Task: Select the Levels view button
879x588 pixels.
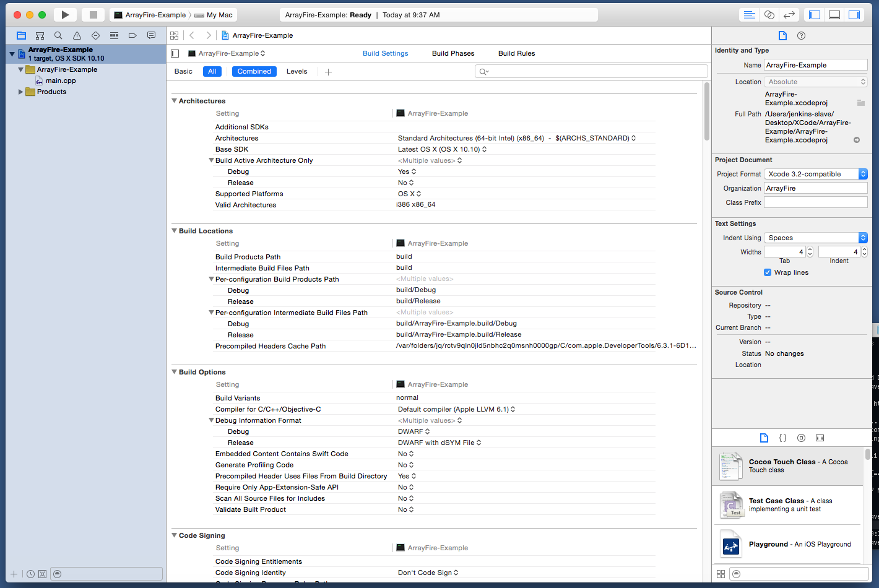Action: point(297,71)
